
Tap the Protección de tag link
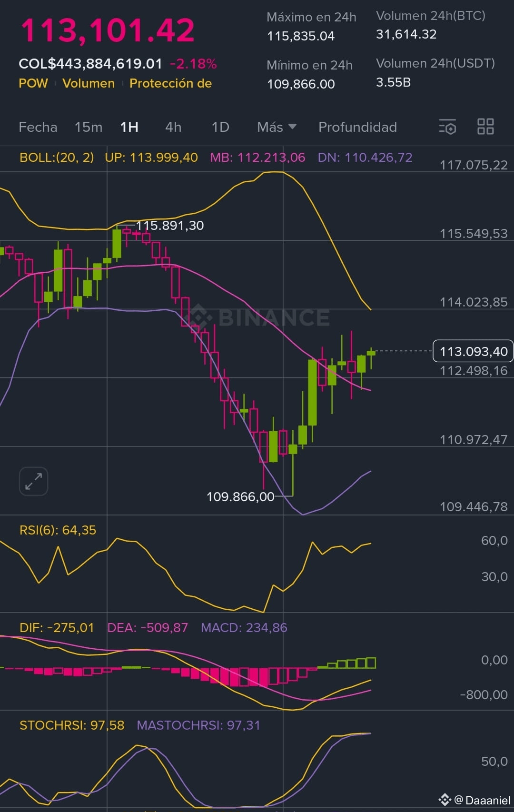point(170,83)
